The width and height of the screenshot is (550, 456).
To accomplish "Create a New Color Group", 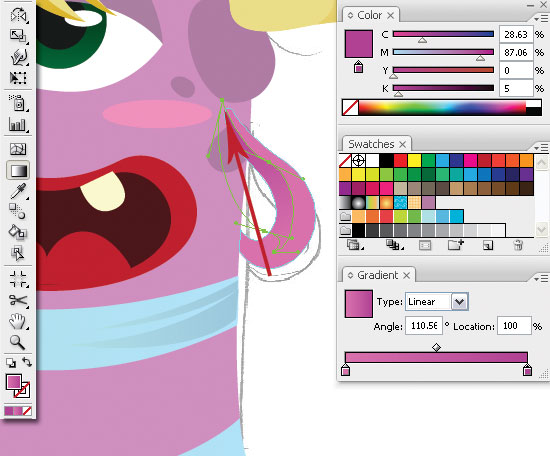I will pos(456,244).
